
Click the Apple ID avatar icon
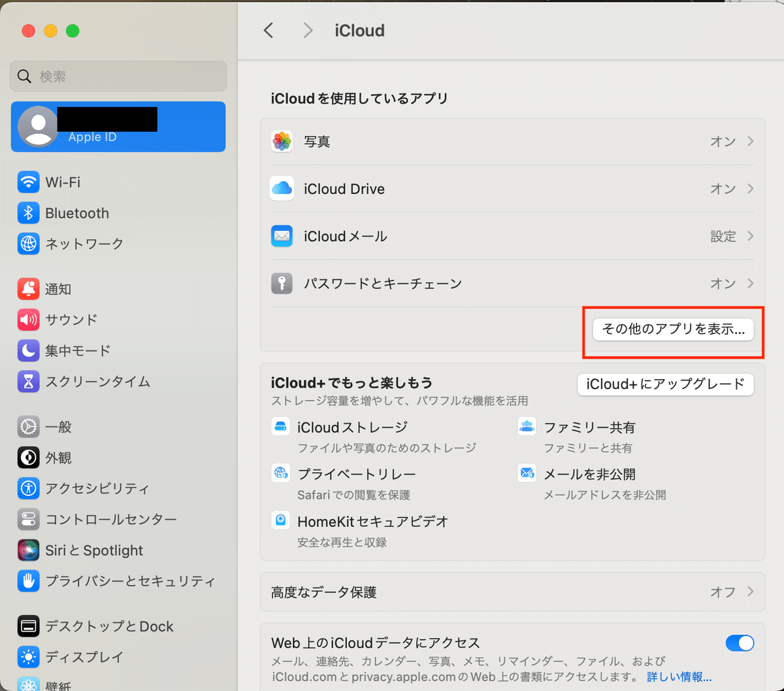38,127
